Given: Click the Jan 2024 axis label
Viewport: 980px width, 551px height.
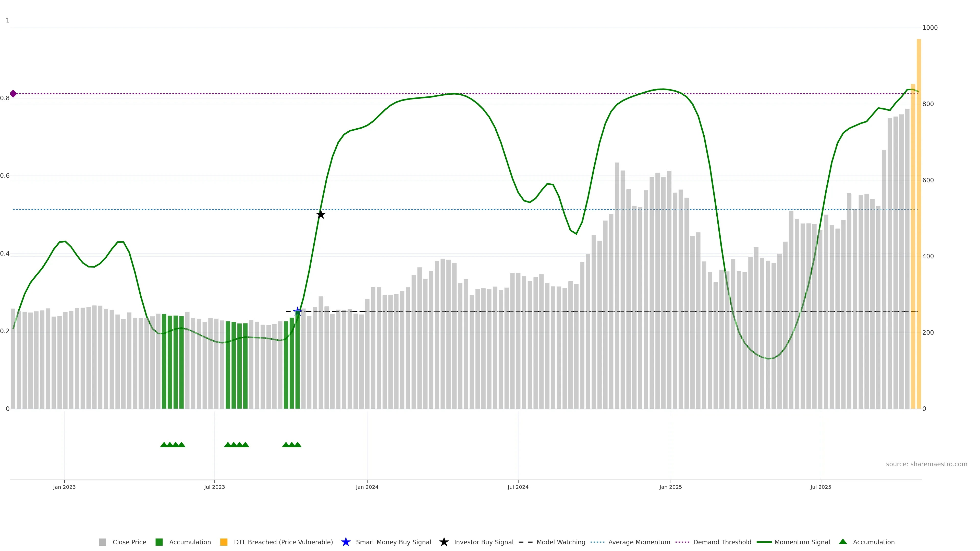Looking at the screenshot, I should pos(367,487).
